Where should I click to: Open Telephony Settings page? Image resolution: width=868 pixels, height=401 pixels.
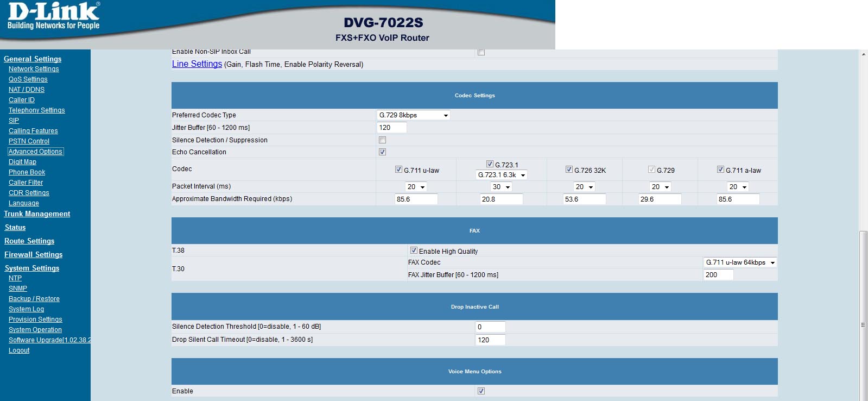pos(37,110)
